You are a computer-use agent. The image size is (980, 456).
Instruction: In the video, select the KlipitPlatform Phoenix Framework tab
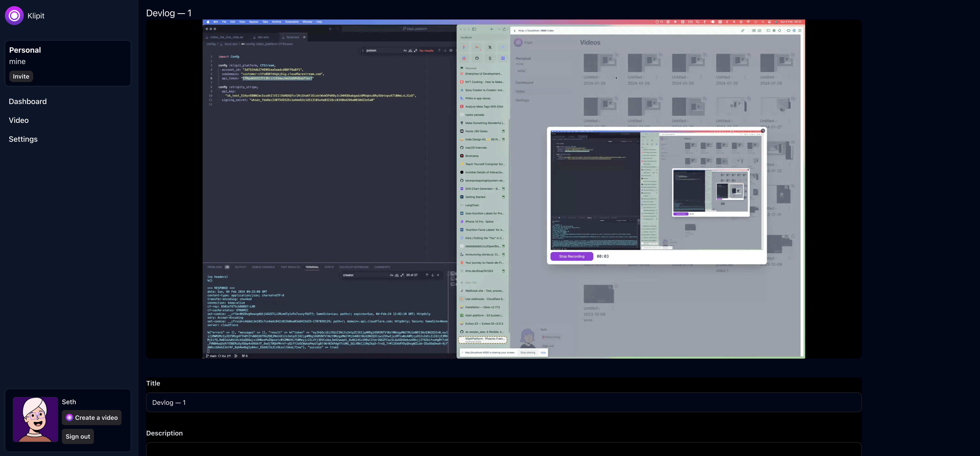(483, 340)
